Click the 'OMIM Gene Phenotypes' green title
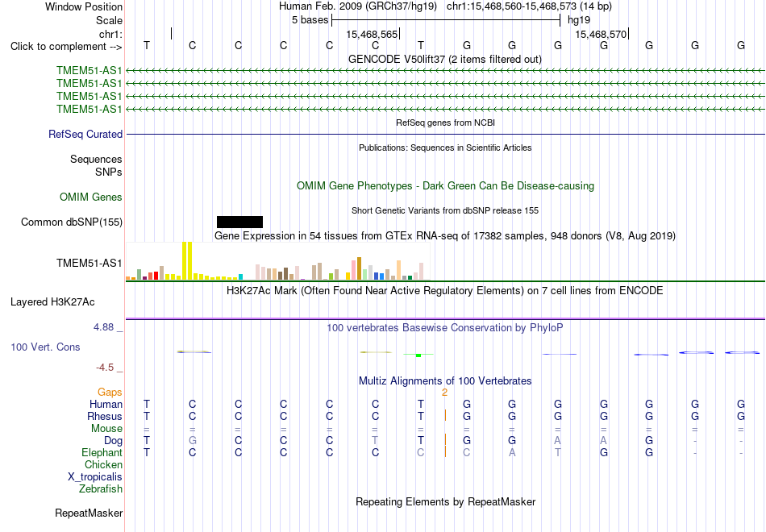Screen dimensions: 766x532 click(446, 185)
